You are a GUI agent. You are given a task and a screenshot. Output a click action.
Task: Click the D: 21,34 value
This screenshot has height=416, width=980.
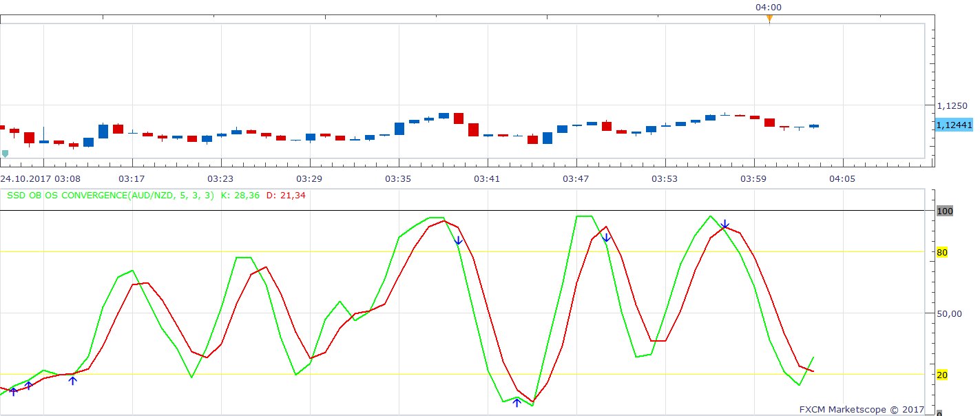click(286, 196)
